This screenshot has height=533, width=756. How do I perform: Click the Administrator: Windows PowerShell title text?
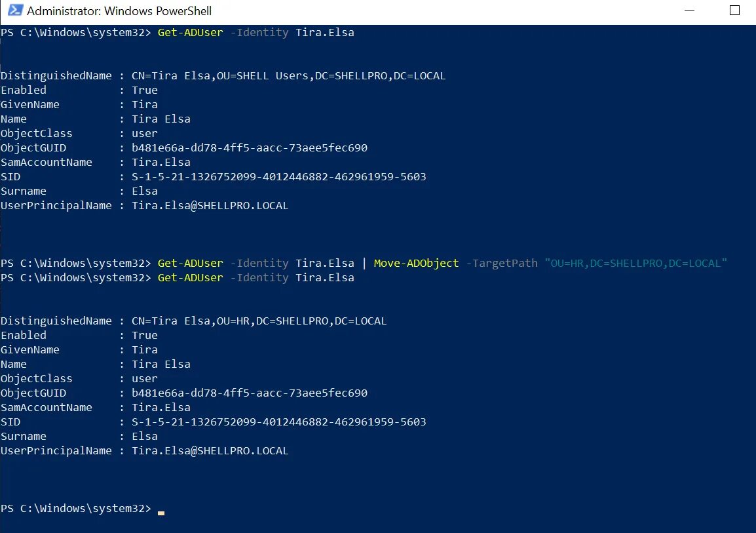click(119, 11)
